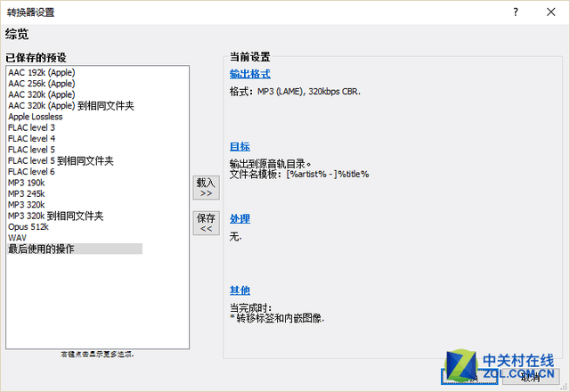Image resolution: width=570 pixels, height=392 pixels.
Task: Open the 输出格式 settings link
Action: tap(250, 74)
